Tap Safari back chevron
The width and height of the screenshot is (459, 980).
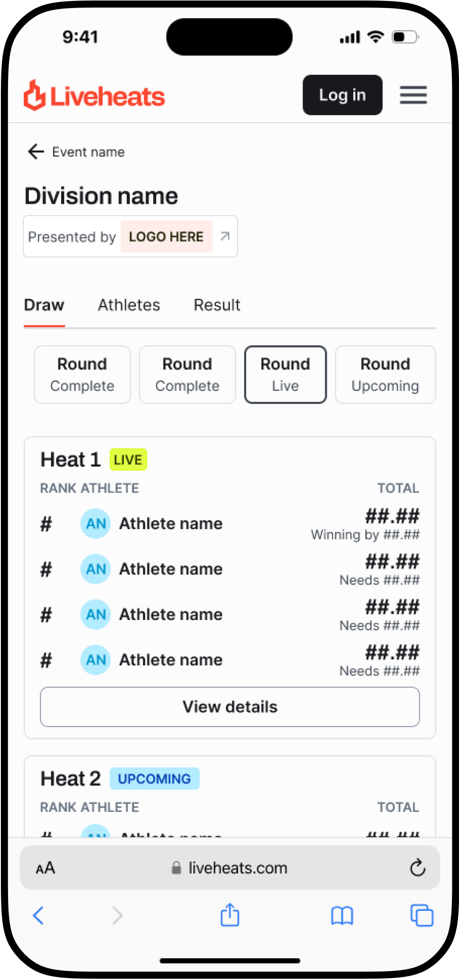[x=38, y=915]
